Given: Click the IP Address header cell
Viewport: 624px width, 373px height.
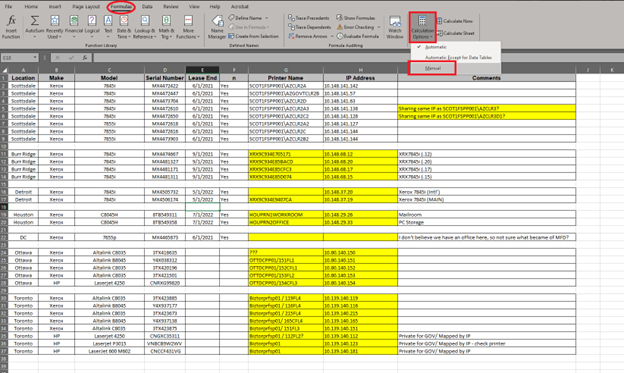Looking at the screenshot, I should pos(360,78).
